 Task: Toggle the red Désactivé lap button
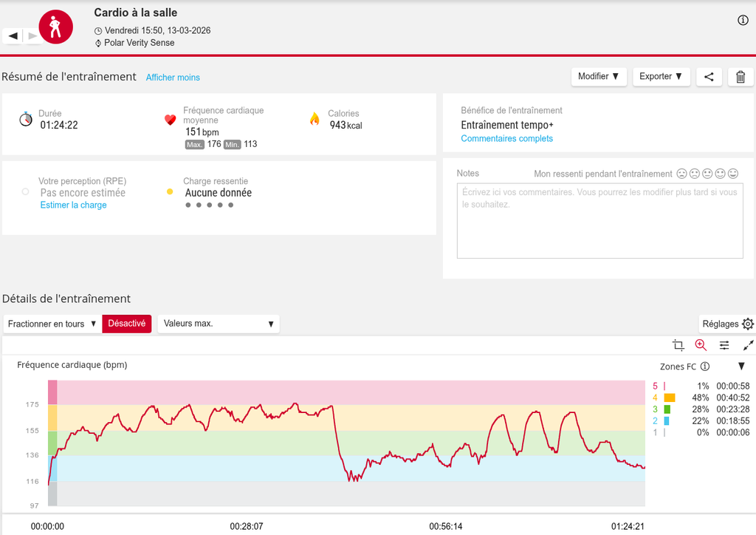tap(127, 324)
